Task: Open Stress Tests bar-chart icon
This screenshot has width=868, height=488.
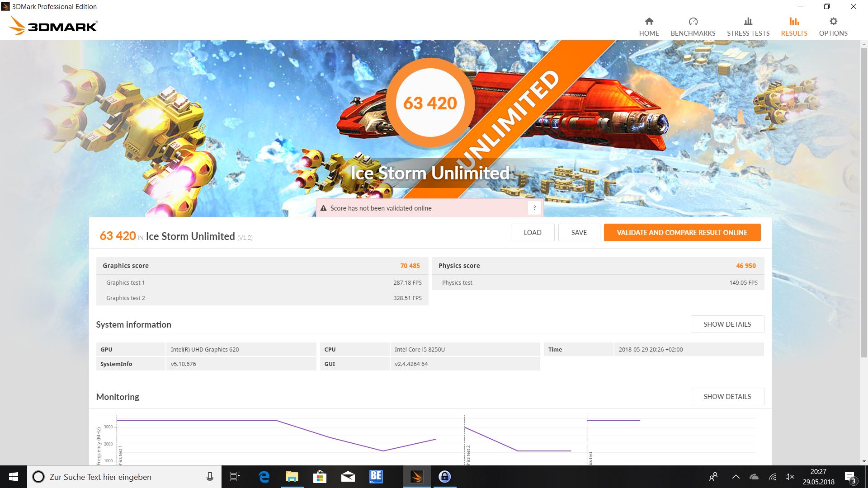Action: 748,21
